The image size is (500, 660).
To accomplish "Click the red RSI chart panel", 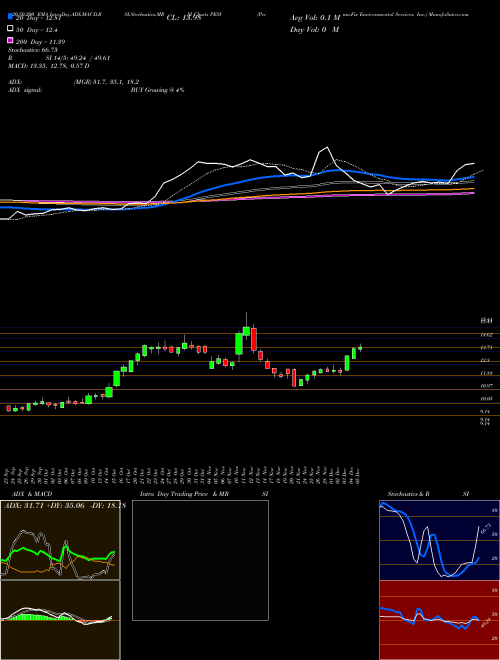I will (x=440, y=620).
